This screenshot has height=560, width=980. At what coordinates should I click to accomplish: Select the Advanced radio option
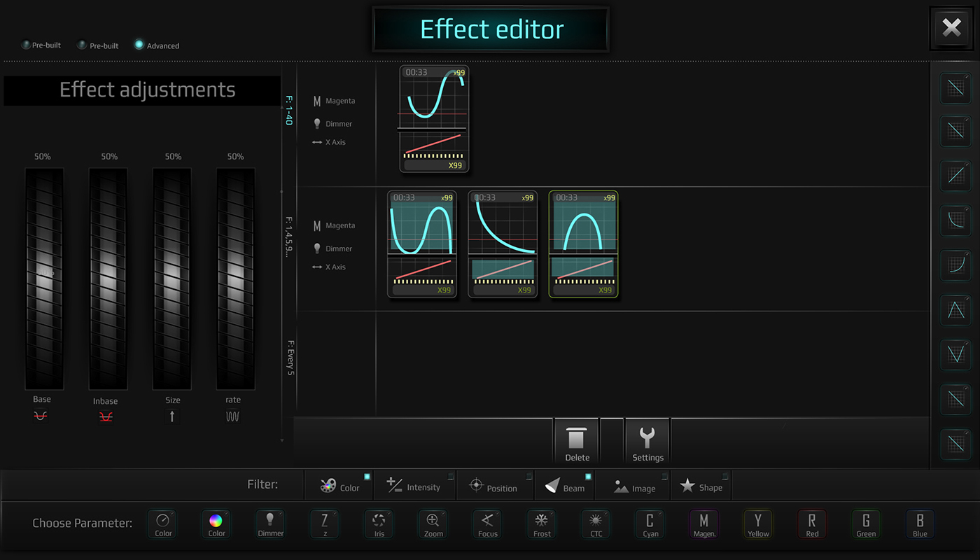click(157, 45)
